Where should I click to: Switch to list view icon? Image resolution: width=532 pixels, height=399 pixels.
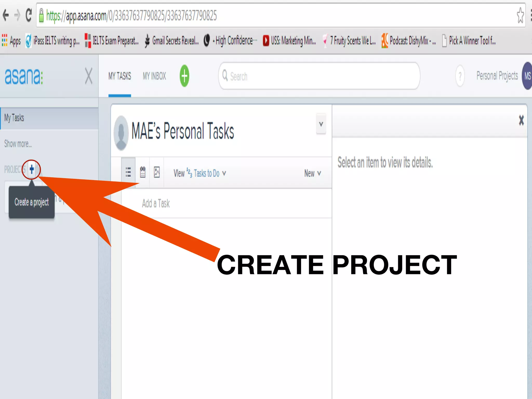(x=128, y=172)
